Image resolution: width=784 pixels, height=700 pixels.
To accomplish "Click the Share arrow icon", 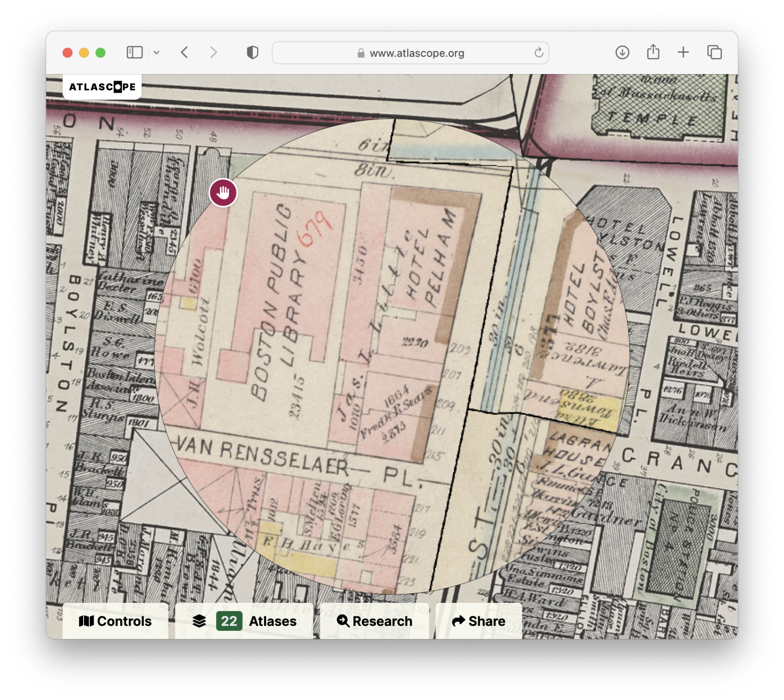I will click(458, 621).
